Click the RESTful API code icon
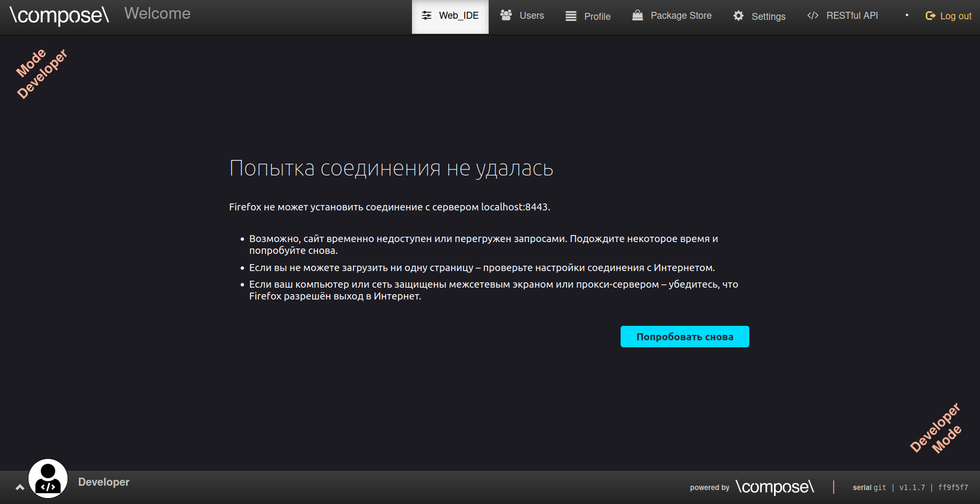Viewport: 980px width, 504px height. click(x=813, y=16)
